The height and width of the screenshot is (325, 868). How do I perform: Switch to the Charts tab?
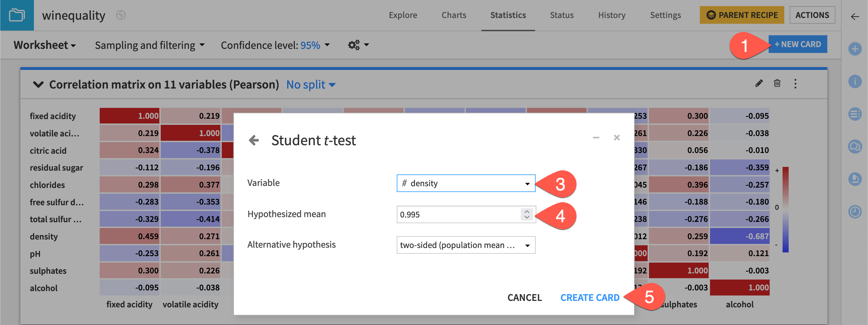pyautogui.click(x=454, y=15)
